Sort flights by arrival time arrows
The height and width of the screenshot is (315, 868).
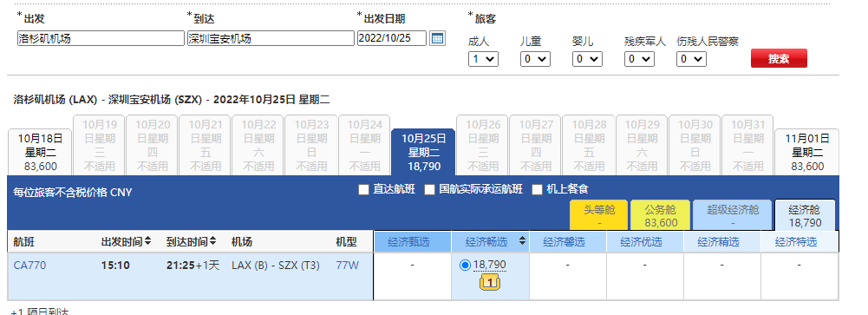pyautogui.click(x=213, y=241)
